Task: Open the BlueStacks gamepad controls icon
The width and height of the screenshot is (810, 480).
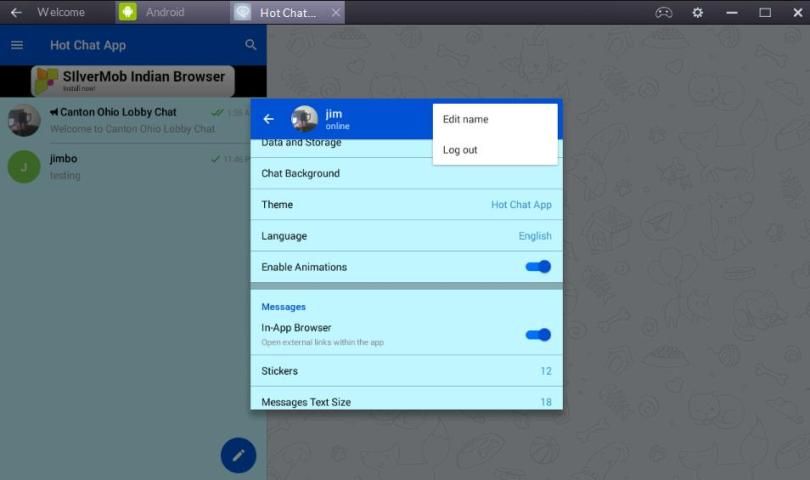Action: [663, 13]
